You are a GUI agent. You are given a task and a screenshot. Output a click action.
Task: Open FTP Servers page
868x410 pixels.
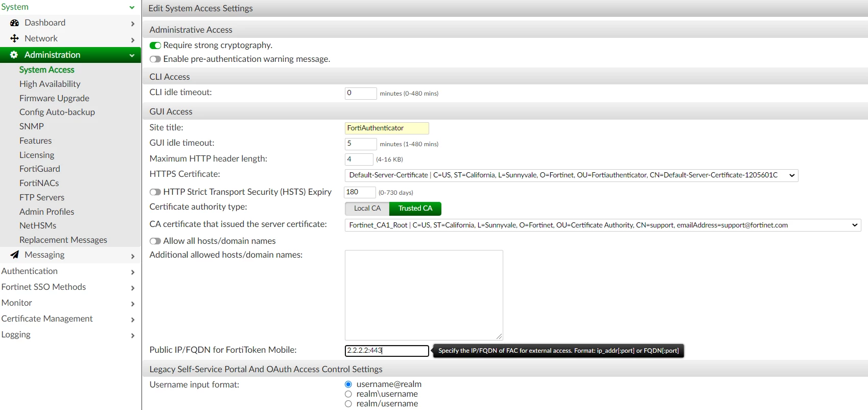(42, 197)
